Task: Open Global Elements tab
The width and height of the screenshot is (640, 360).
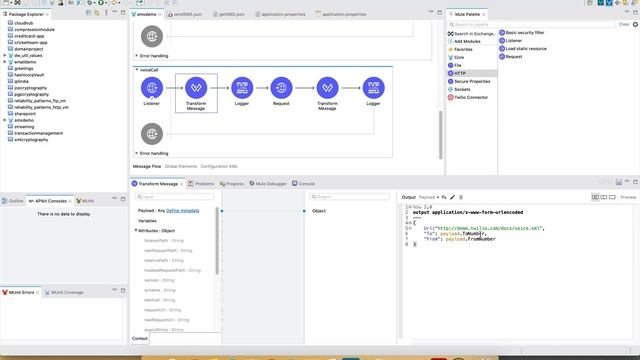Action: coord(181,167)
